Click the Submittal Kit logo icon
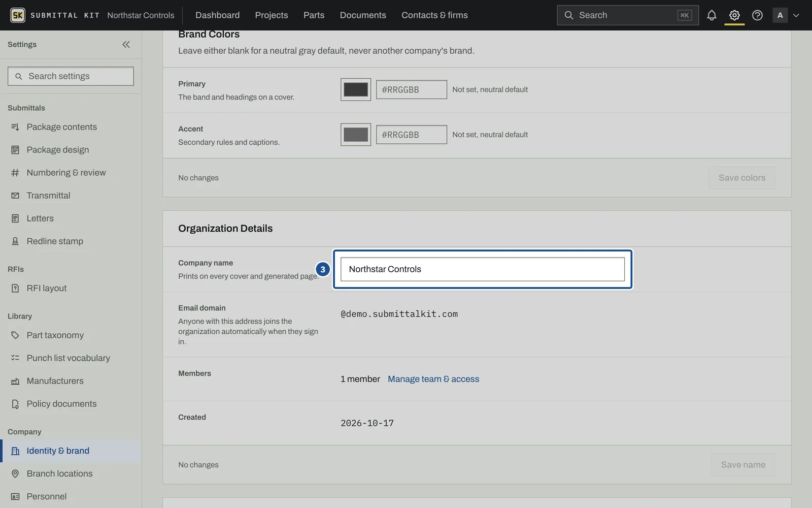This screenshot has width=812, height=508. tap(18, 15)
